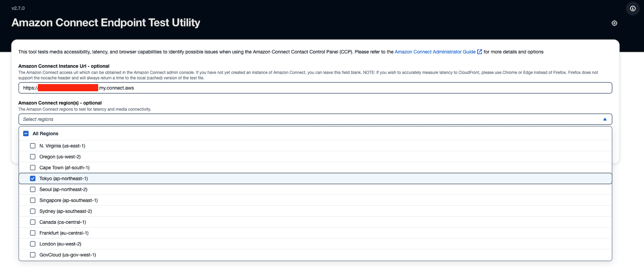Select the GovCloud (us-gov-west-1) label
Image resolution: width=644 pixels, height=267 pixels.
(x=68, y=255)
